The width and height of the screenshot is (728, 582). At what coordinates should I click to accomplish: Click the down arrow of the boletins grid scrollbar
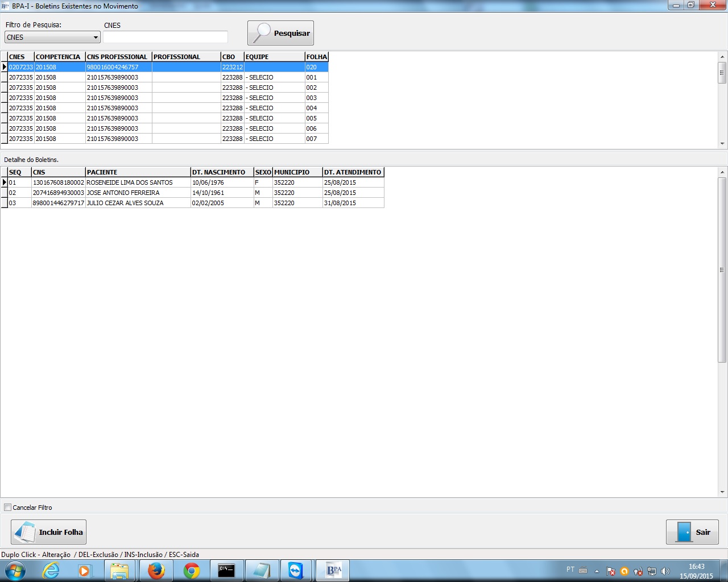point(722,144)
